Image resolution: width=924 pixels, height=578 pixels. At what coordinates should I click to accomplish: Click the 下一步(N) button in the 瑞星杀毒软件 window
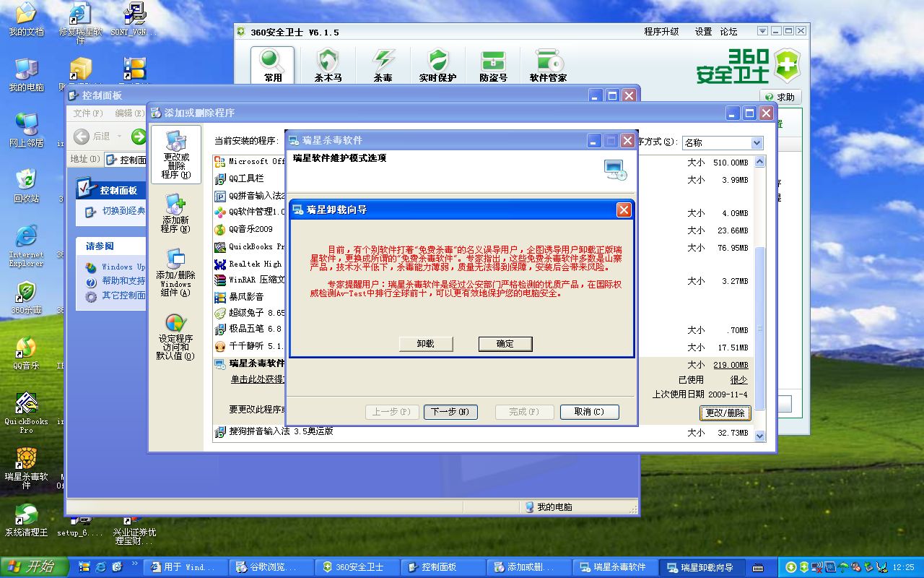(450, 412)
